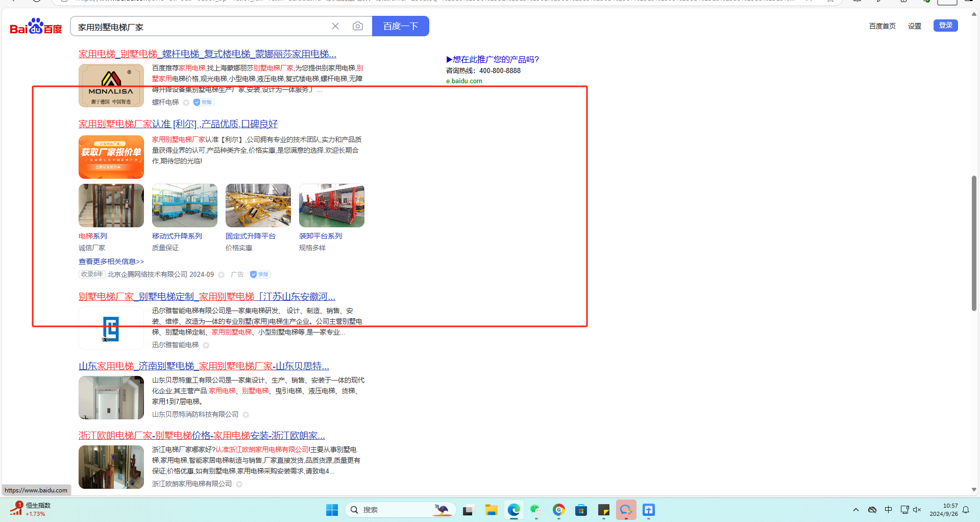The image size is (980, 522).
Task: Click the 保障 badge next to 广告 label
Action: 260,274
